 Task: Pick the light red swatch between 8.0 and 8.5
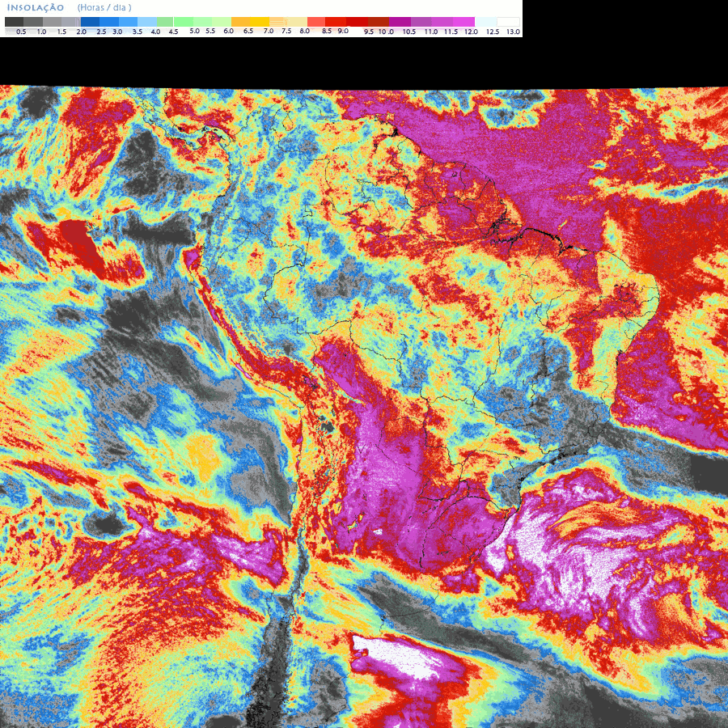[316, 22]
